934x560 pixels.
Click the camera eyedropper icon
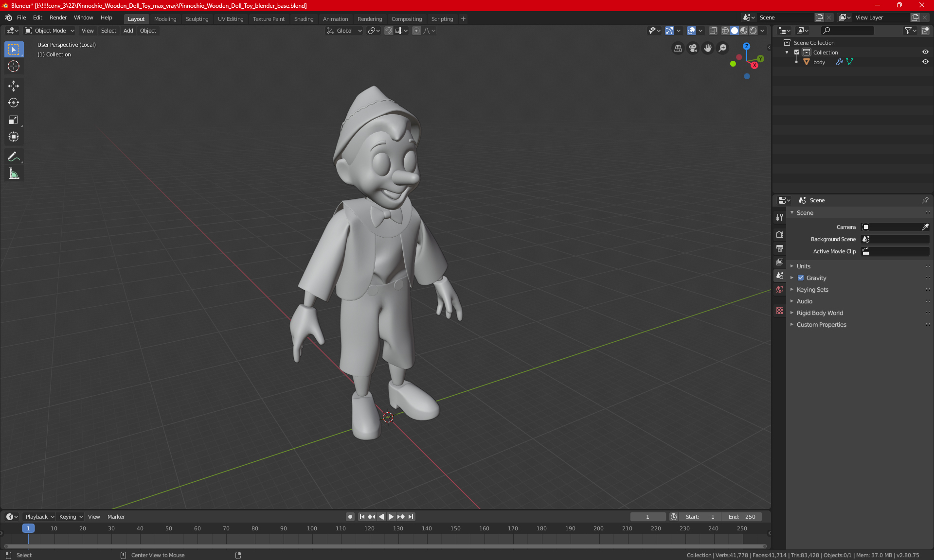(925, 227)
